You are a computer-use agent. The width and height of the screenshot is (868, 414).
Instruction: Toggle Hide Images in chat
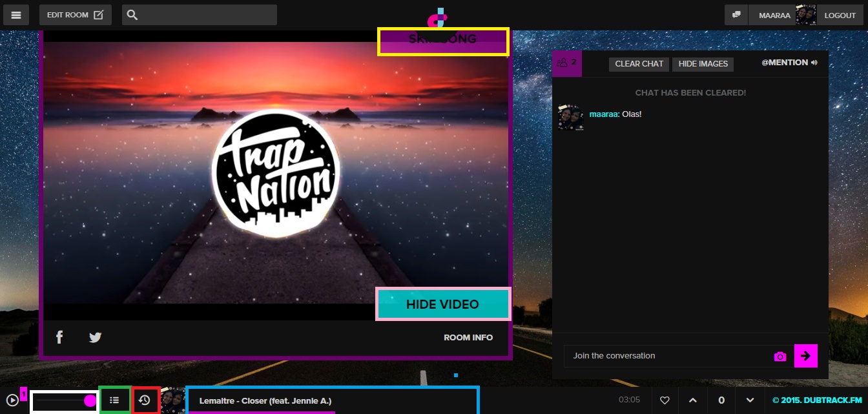tap(703, 64)
